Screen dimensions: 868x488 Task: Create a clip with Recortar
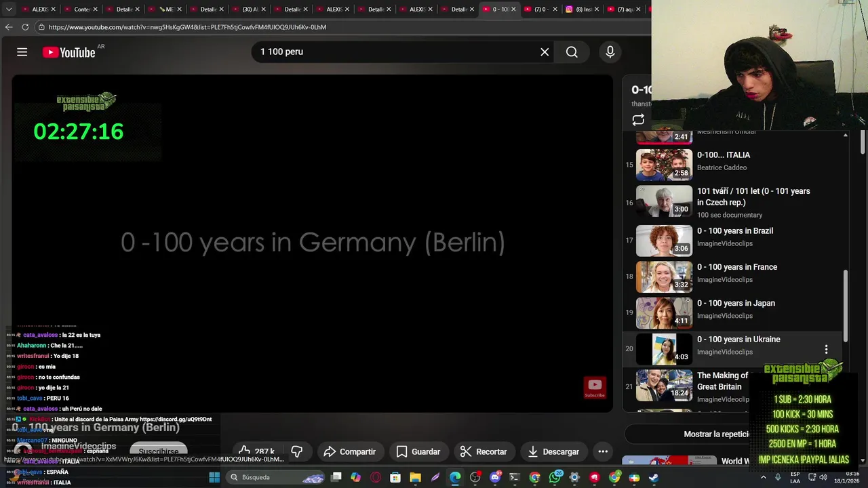[x=483, y=451]
